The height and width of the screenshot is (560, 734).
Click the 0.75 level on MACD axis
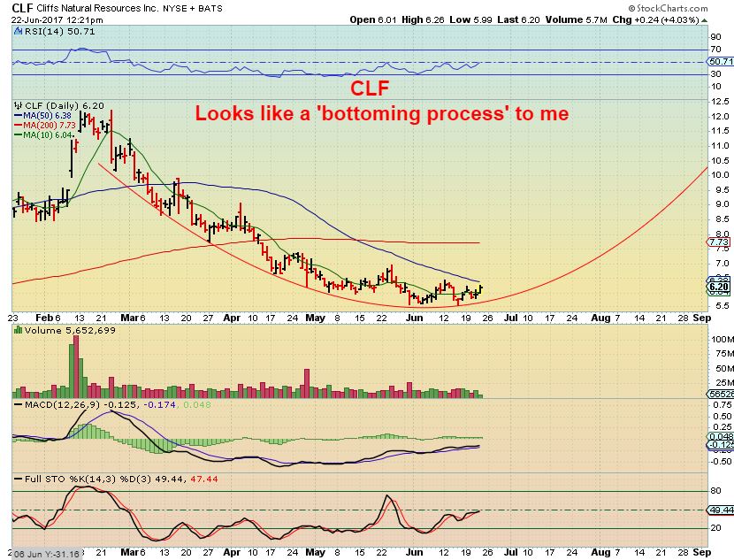click(723, 404)
